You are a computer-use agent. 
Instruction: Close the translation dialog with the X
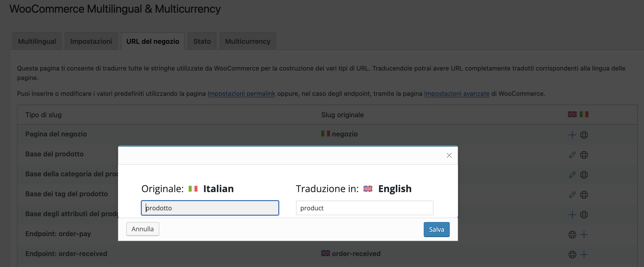coord(449,155)
